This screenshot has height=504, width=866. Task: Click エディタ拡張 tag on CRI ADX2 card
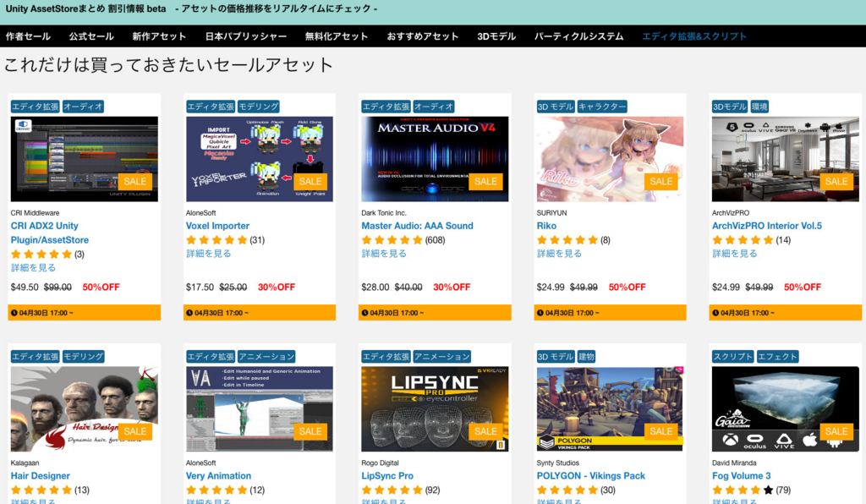36,107
